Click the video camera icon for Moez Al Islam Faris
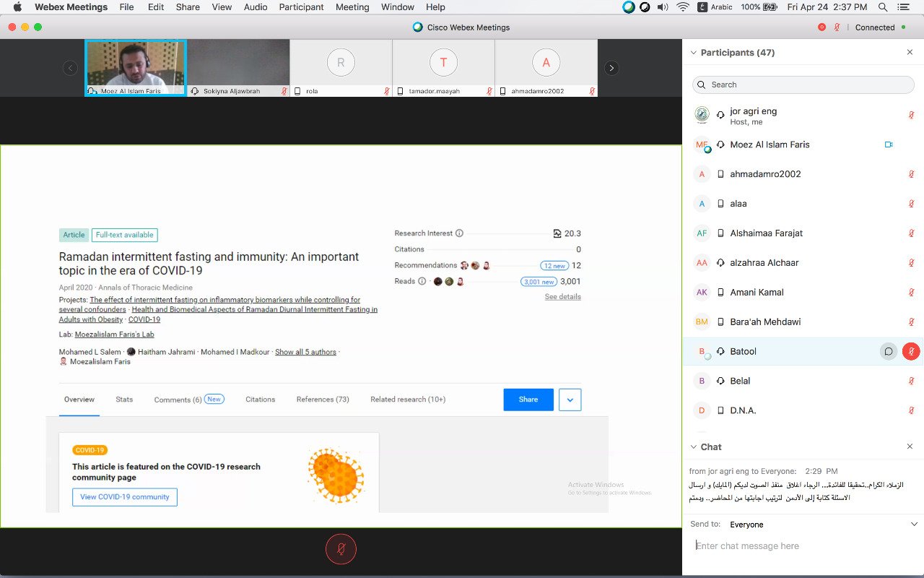 point(889,144)
